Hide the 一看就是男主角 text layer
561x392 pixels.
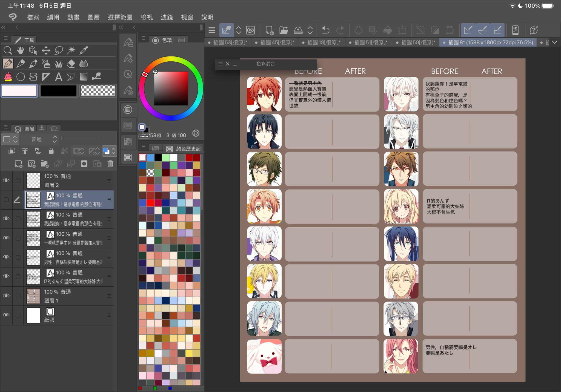[6, 238]
